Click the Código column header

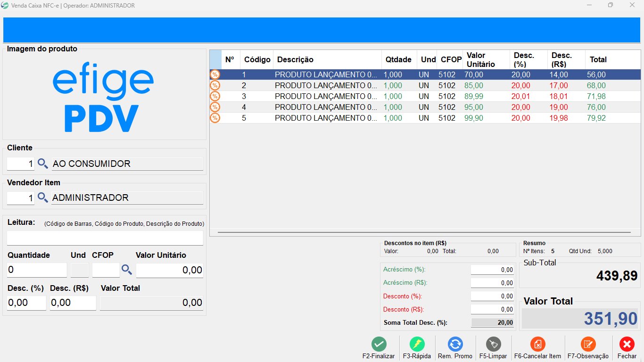(x=257, y=59)
